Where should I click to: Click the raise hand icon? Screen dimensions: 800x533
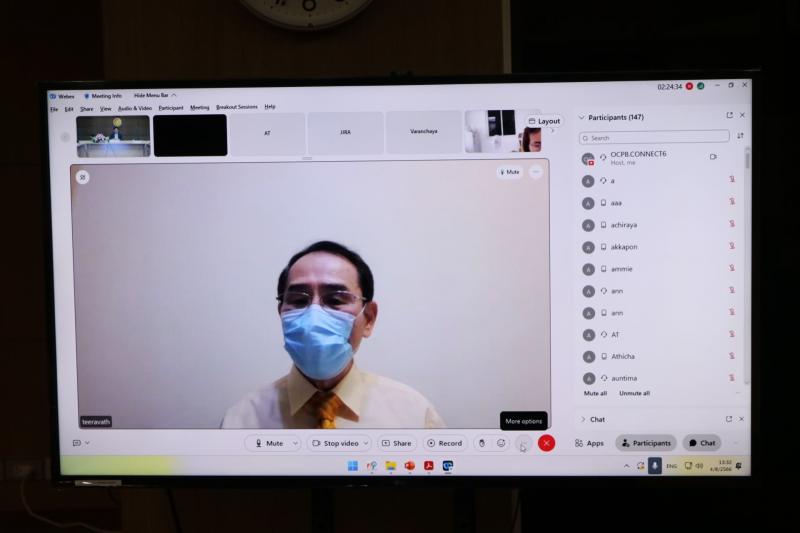click(x=481, y=443)
